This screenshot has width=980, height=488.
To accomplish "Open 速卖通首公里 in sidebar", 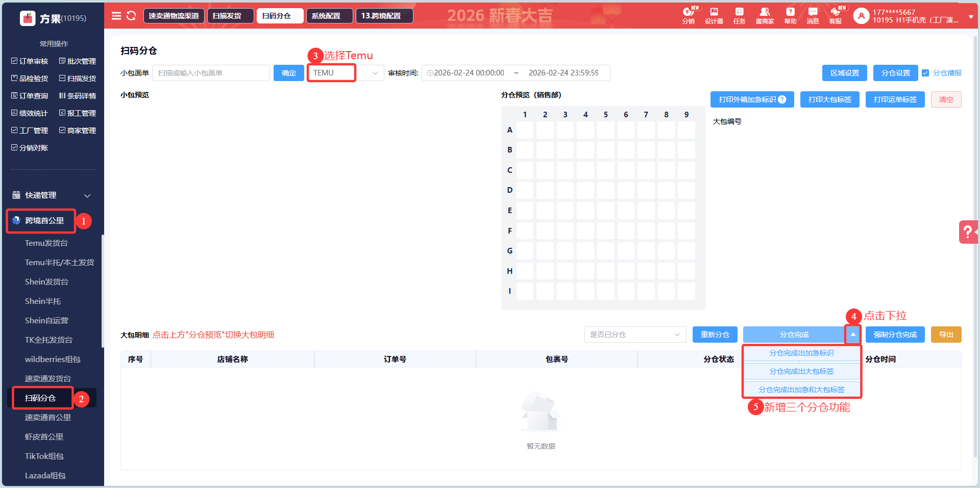I will click(x=48, y=418).
